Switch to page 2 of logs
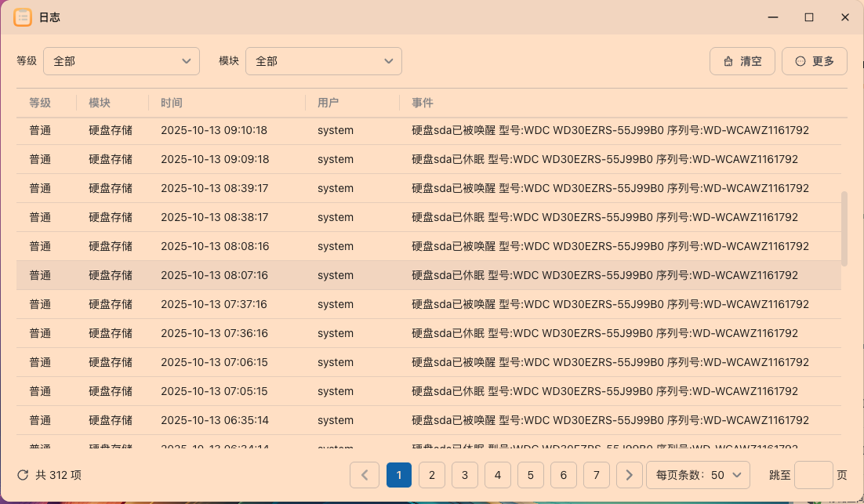 click(432, 475)
